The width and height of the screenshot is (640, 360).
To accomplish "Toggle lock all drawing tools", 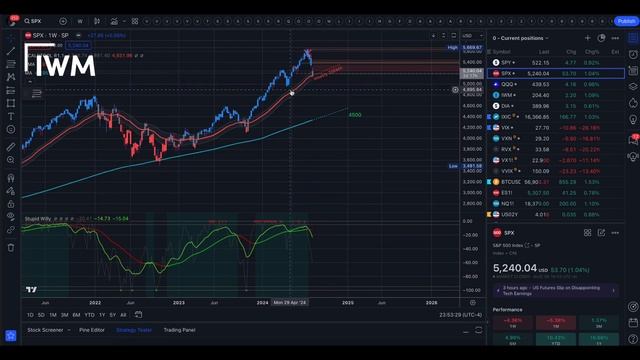I will point(11,204).
